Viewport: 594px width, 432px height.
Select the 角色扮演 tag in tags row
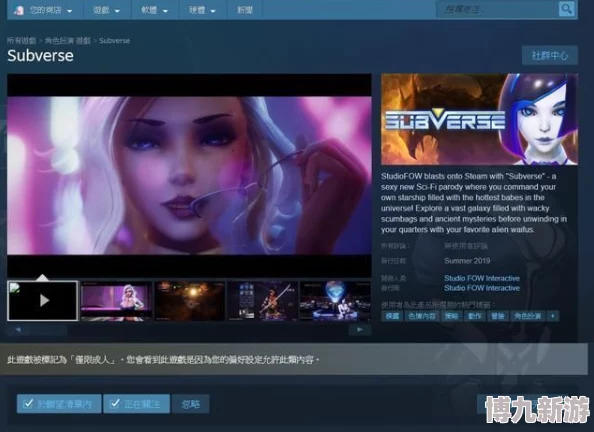pyautogui.click(x=528, y=316)
